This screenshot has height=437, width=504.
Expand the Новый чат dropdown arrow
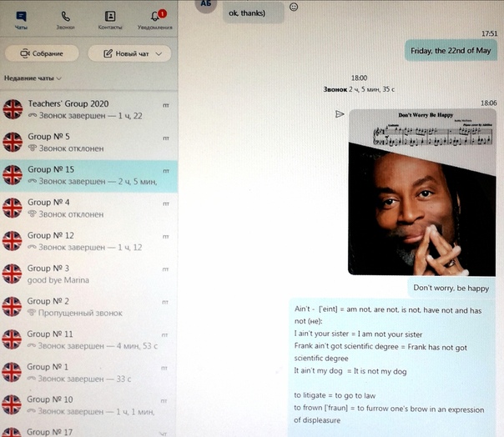159,54
